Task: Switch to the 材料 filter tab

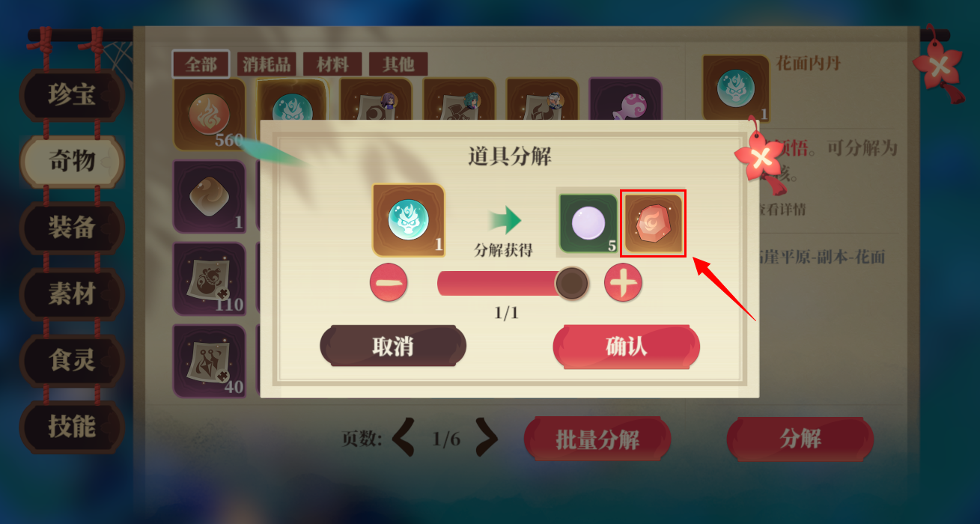Action: (332, 64)
